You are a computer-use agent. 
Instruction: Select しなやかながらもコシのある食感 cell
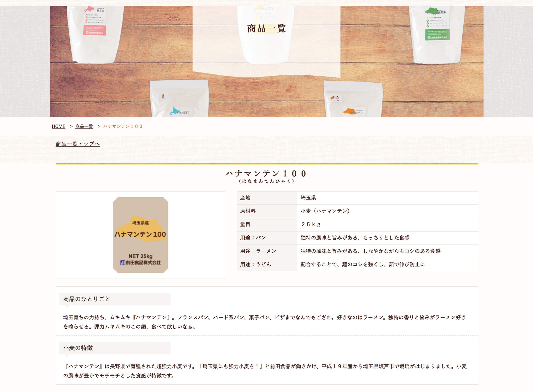point(387,251)
